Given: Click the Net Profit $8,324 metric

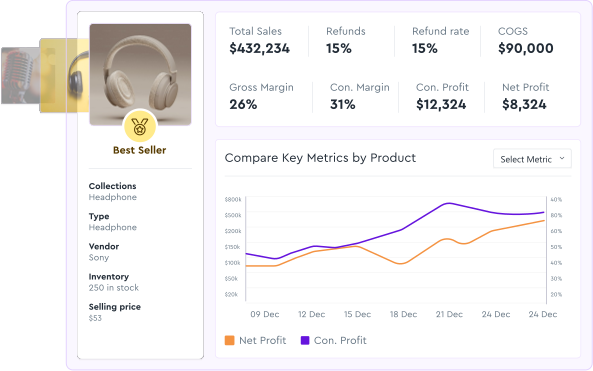Looking at the screenshot, I should [x=525, y=96].
